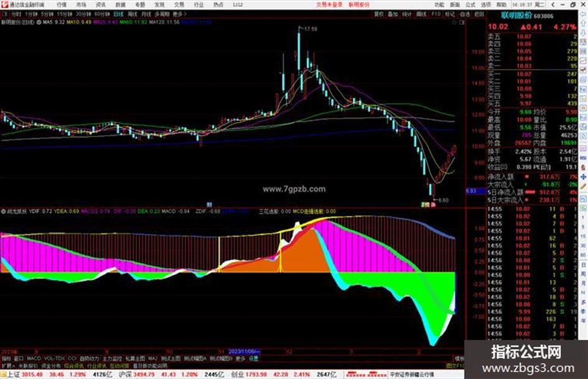
Task: Toggle the small panel box left of 分时
Action: click(5, 14)
